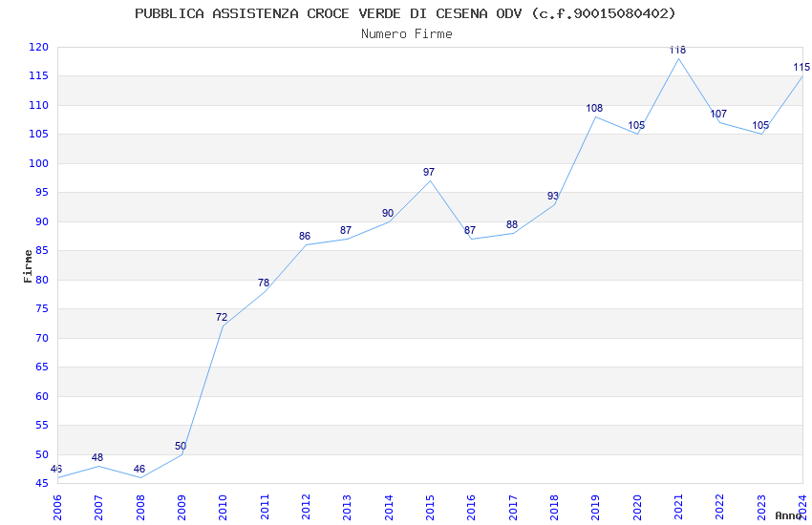This screenshot has height=525, width=812.
Task: Pick the data label 50 above 2009
Action: tap(181, 446)
